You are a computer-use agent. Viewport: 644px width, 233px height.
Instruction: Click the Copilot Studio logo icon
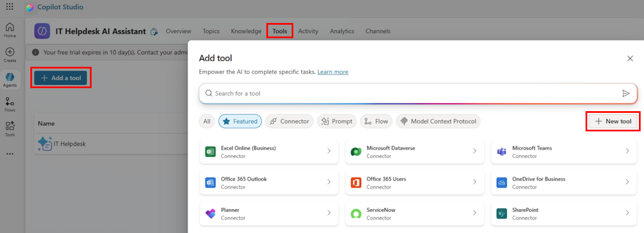click(x=30, y=7)
